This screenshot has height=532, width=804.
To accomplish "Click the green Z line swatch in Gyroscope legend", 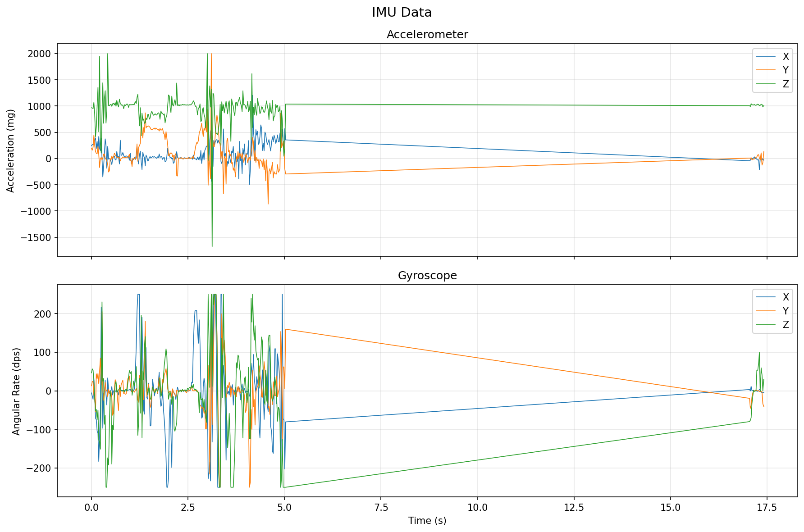I will (x=766, y=324).
